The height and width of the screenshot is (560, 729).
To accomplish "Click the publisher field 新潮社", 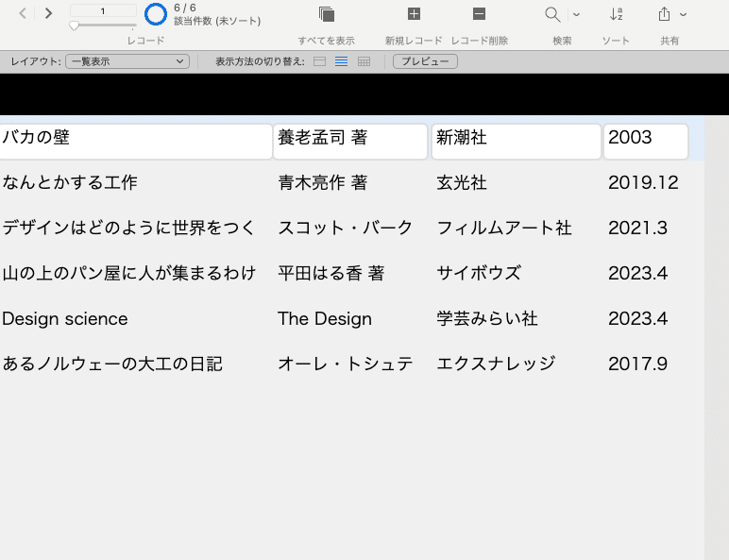I will pos(517,142).
